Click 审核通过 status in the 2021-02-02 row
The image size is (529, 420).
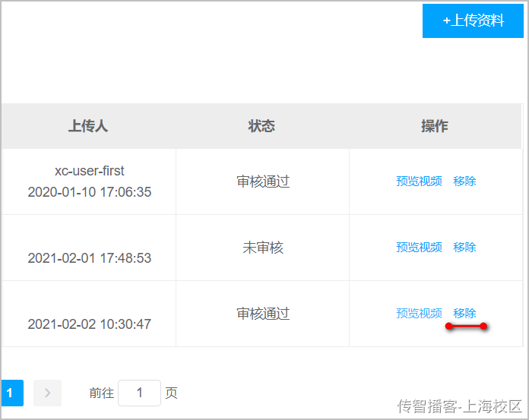pos(263,314)
